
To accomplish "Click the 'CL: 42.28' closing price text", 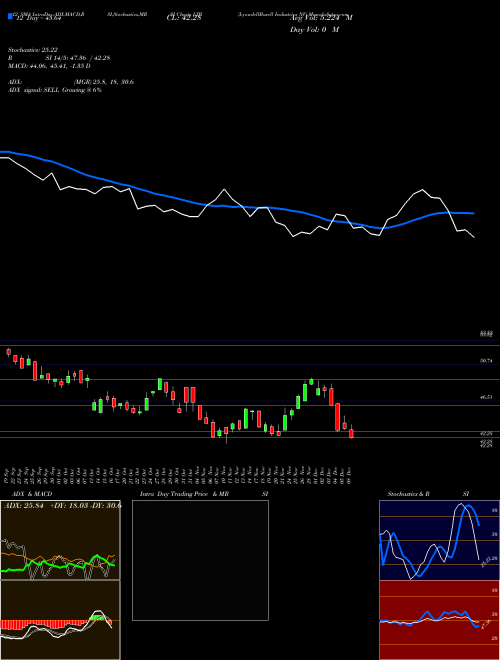I will (x=184, y=18).
